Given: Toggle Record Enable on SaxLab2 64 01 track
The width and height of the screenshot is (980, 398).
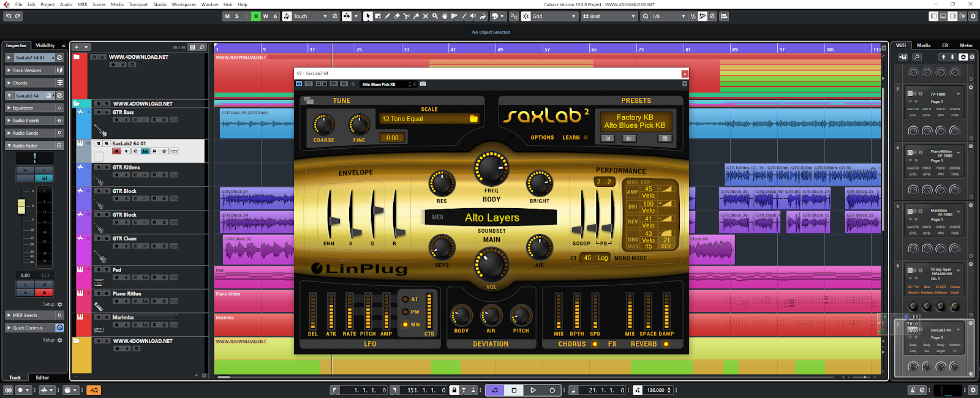Looking at the screenshot, I should click(116, 151).
